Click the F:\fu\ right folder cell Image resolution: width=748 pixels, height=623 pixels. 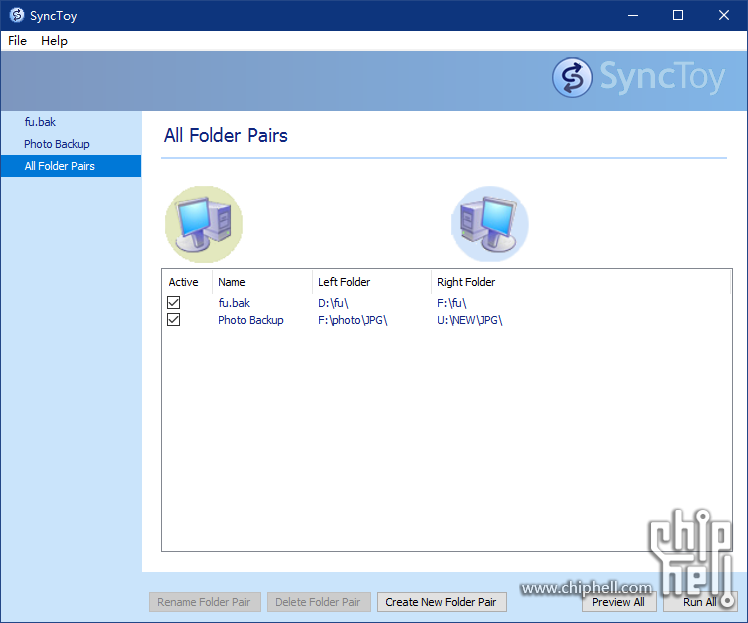(452, 303)
